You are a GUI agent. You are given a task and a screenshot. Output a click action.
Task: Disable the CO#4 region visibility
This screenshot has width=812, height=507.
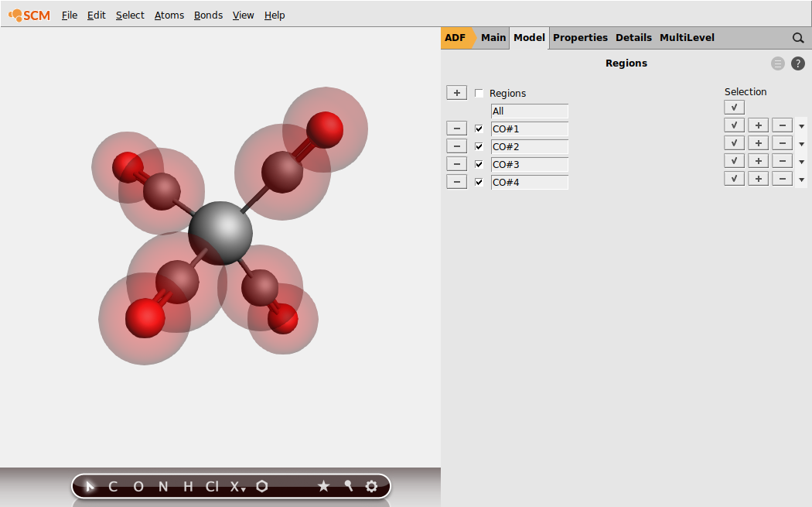pyautogui.click(x=479, y=182)
